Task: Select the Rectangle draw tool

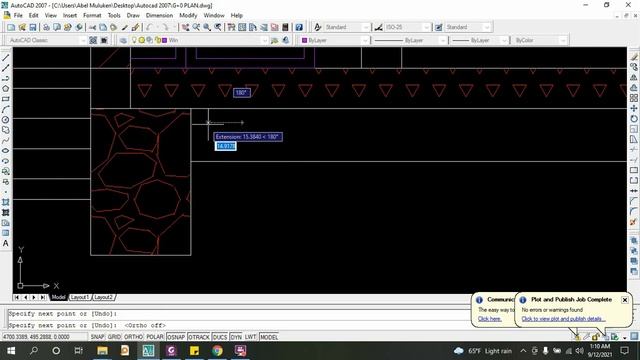Action: (x=6, y=99)
